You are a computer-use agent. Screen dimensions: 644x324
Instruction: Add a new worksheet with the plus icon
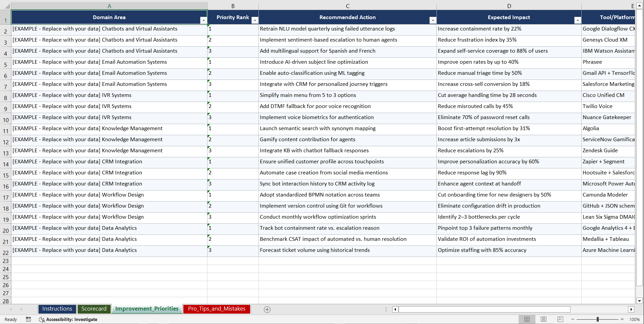[267, 309]
